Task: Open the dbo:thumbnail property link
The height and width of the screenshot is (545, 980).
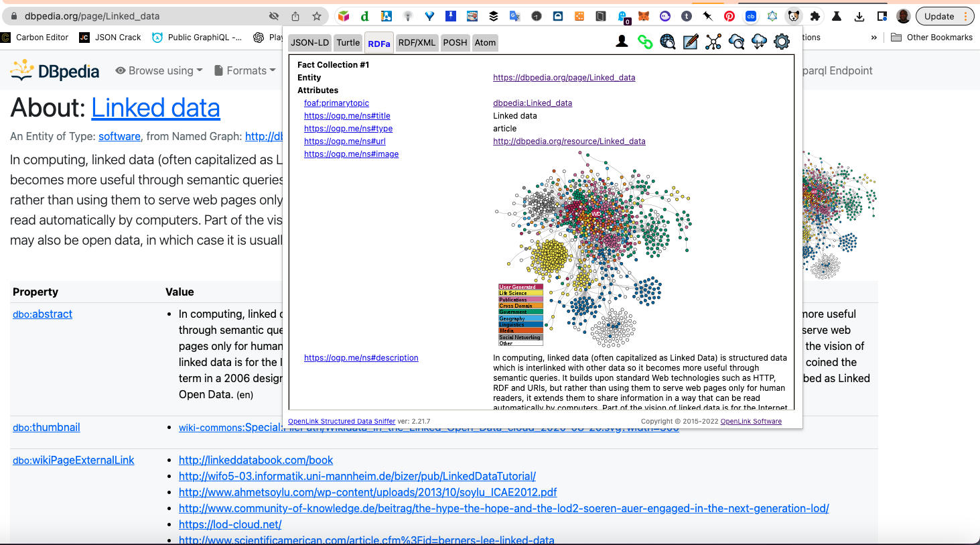Action: 46,427
